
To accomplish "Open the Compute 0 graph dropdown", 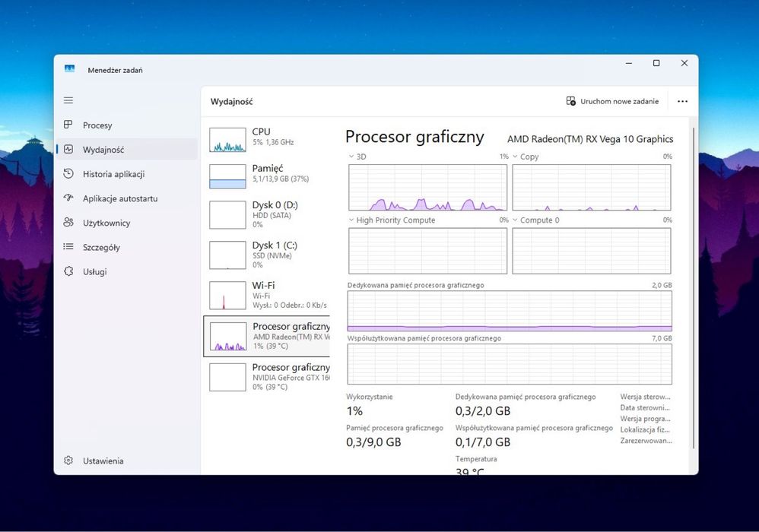I will tap(515, 220).
